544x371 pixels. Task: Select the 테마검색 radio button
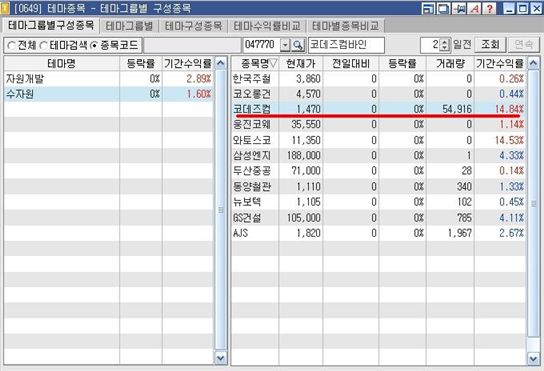43,45
